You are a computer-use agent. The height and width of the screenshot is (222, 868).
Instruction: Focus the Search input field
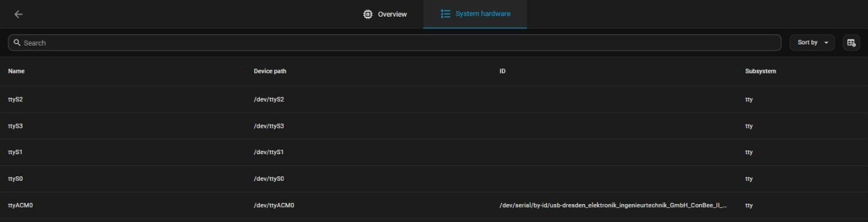tap(395, 43)
